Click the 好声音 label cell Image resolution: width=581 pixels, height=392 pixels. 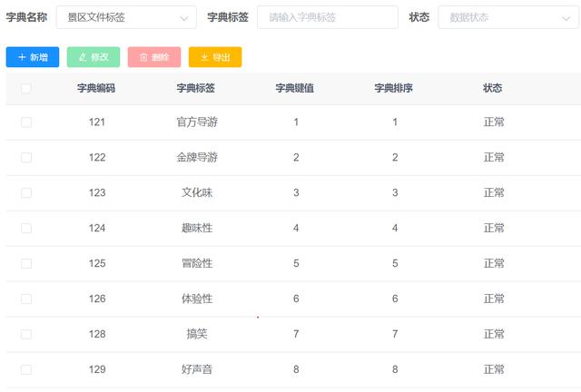point(197,369)
